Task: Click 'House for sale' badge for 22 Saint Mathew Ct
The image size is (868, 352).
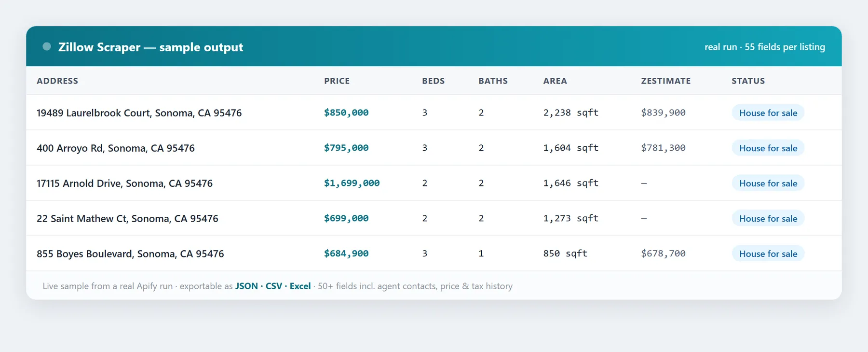Action: point(768,218)
